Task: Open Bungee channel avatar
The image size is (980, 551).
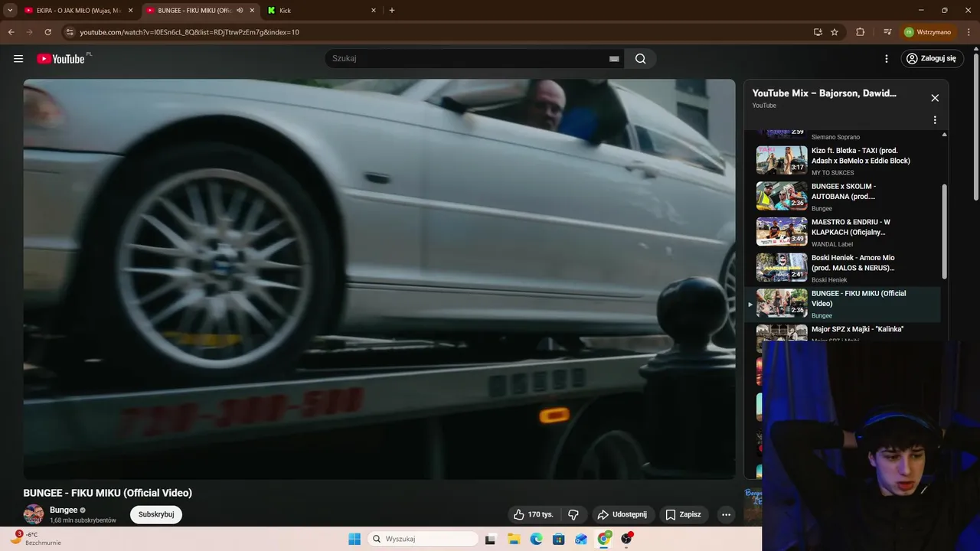Action: [x=34, y=515]
